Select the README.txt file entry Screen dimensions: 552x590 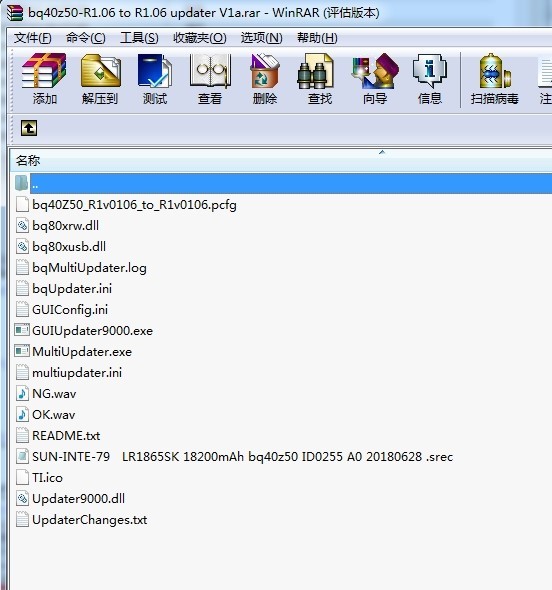(x=66, y=436)
